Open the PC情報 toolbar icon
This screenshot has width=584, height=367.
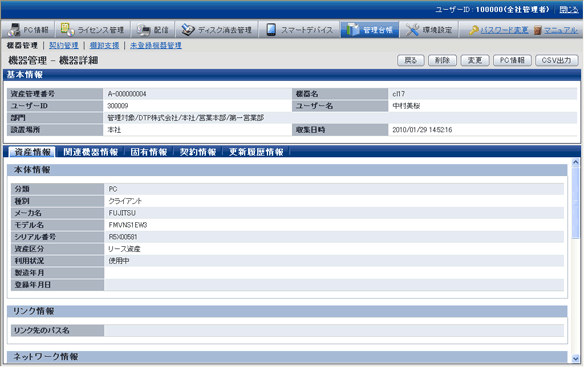(x=15, y=29)
